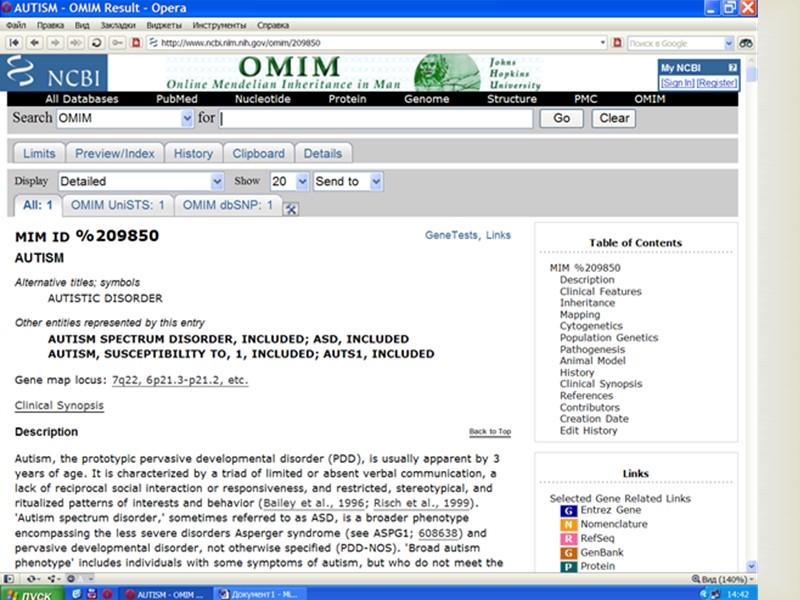This screenshot has width=800, height=600.
Task: Click the Back to Top link
Action: (490, 432)
